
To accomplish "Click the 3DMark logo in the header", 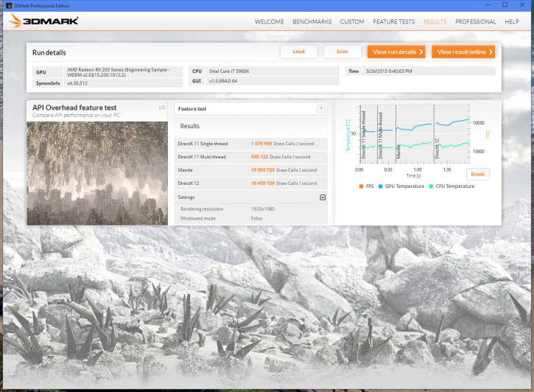I will tap(43, 21).
